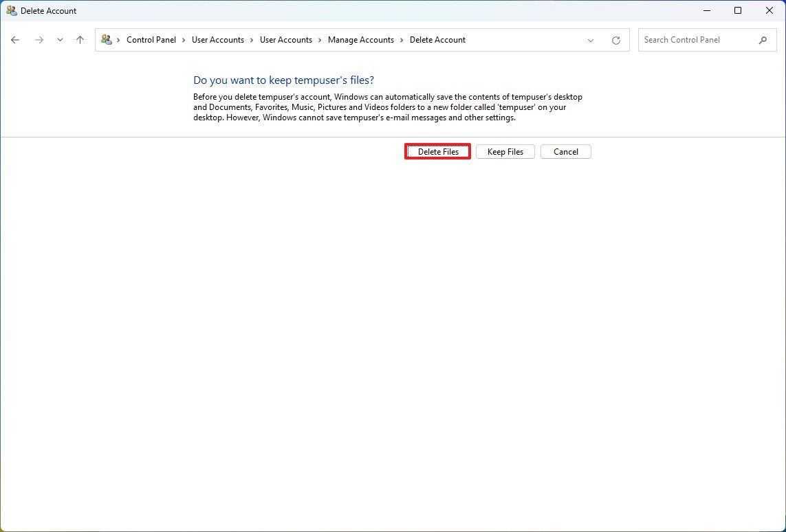Select the Delete Account breadcrumb entry
Screen dimensions: 786x532
(x=437, y=40)
